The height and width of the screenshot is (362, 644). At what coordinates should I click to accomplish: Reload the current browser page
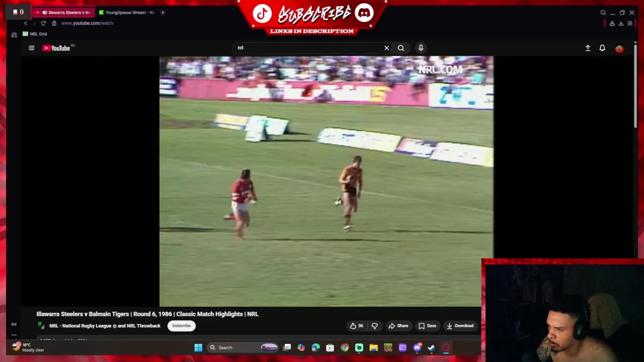(43, 23)
